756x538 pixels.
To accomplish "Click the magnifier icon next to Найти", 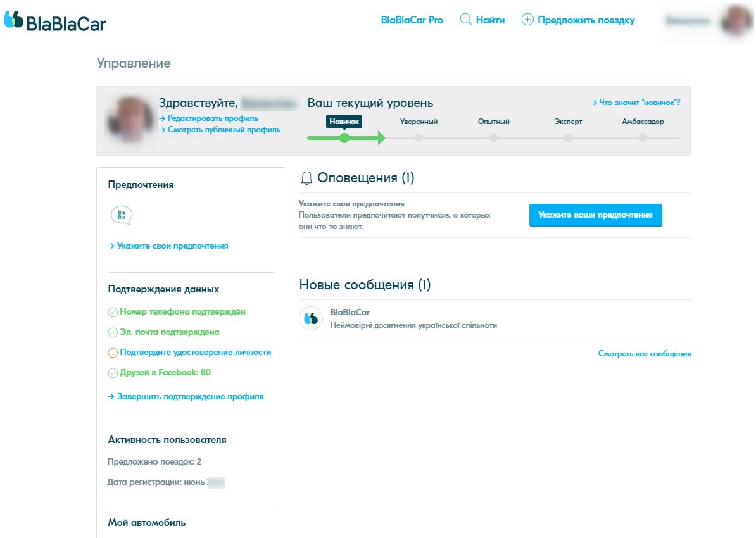I will [x=466, y=19].
